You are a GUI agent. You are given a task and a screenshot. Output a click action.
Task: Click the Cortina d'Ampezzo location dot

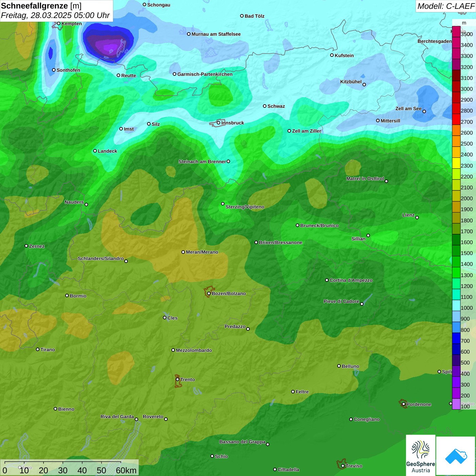click(x=327, y=280)
